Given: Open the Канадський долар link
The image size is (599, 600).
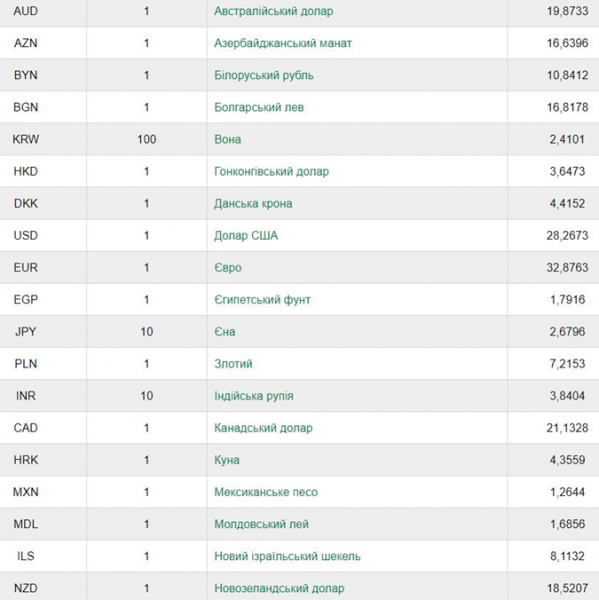Looking at the screenshot, I should [x=263, y=428].
